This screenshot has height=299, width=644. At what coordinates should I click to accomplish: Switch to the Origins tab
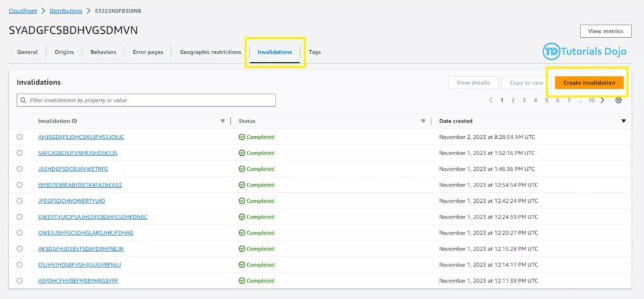coord(64,52)
